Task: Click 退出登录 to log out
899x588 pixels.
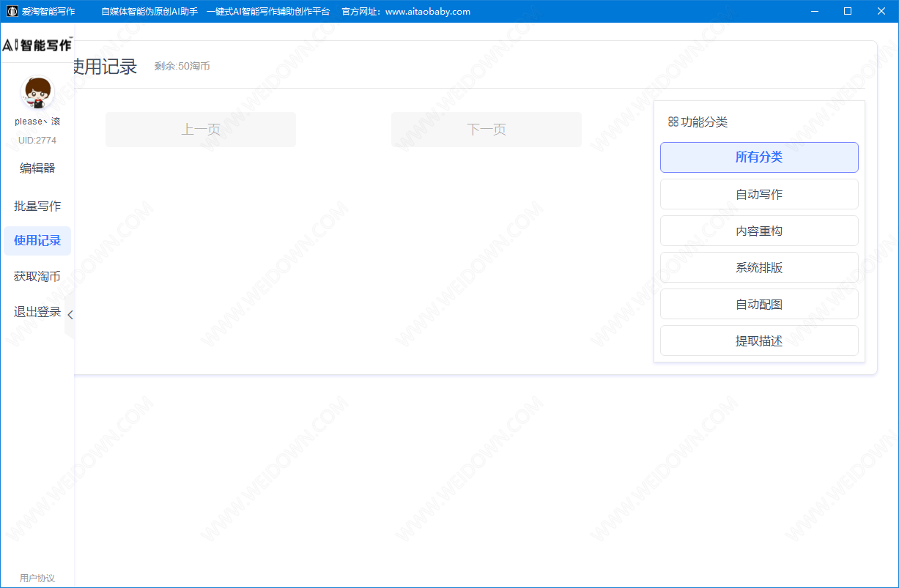Action: click(37, 312)
